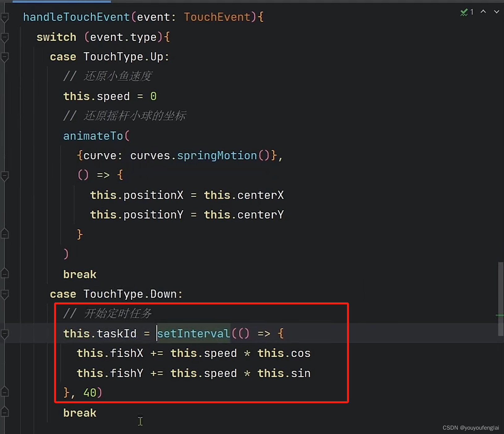
Task: Click the curve: property key
Action: 103,156
